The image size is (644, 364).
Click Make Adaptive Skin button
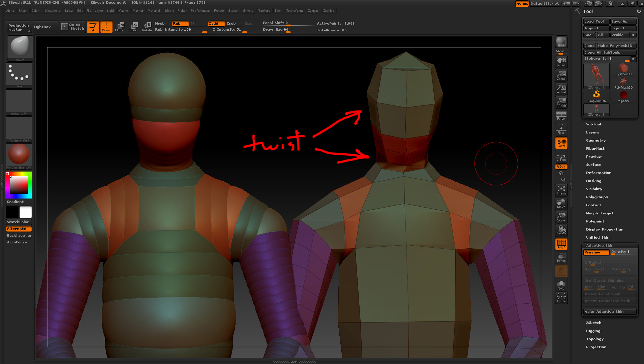[609, 311]
